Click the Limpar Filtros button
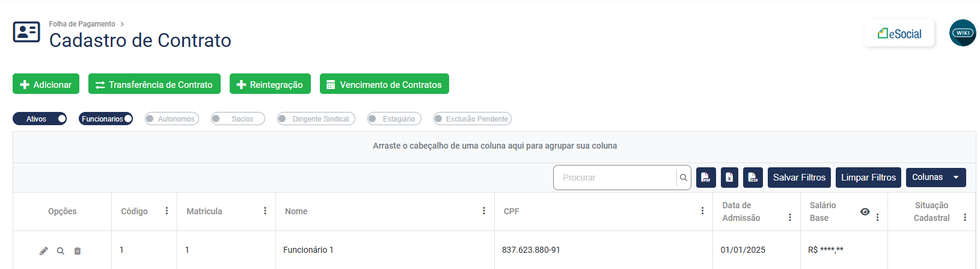980x269 pixels. point(868,178)
